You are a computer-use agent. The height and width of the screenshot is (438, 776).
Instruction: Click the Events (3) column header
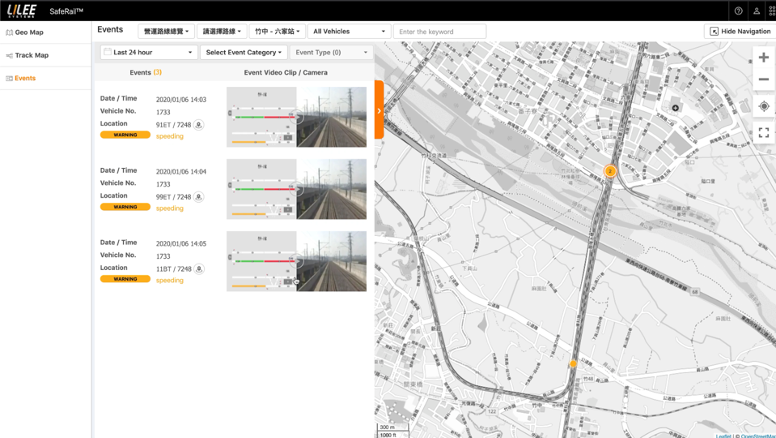pos(146,72)
